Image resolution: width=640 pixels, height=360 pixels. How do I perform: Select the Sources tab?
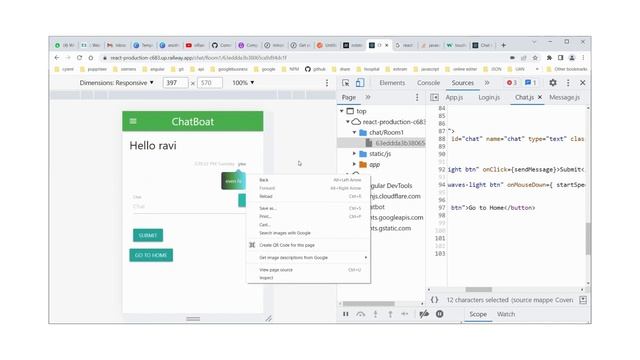462,83
